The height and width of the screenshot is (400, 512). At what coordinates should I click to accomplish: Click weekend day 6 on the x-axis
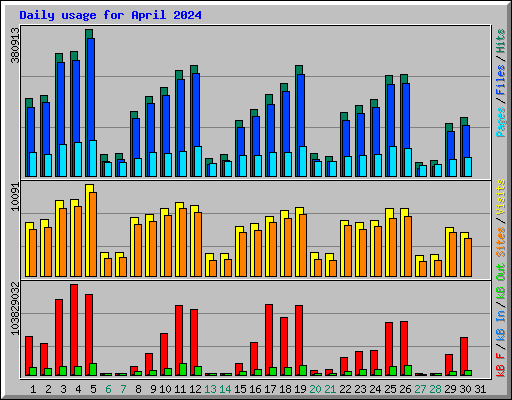[x=108, y=389]
